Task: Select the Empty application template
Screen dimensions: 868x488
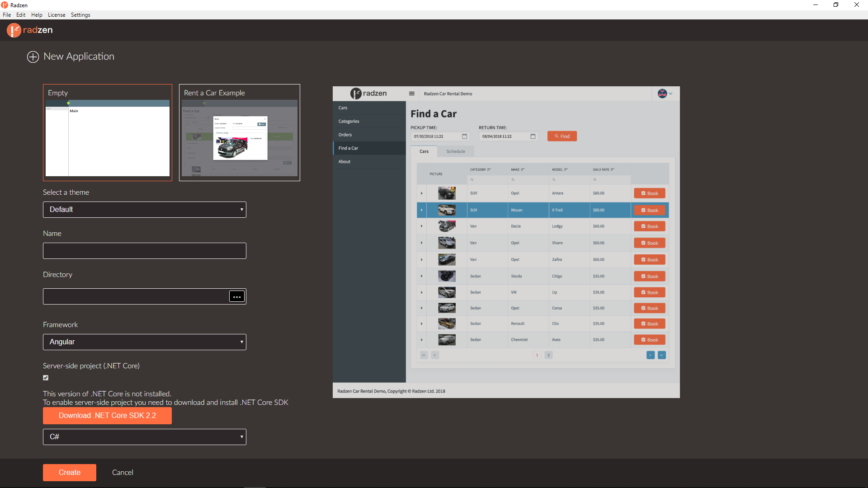Action: pyautogui.click(x=108, y=132)
